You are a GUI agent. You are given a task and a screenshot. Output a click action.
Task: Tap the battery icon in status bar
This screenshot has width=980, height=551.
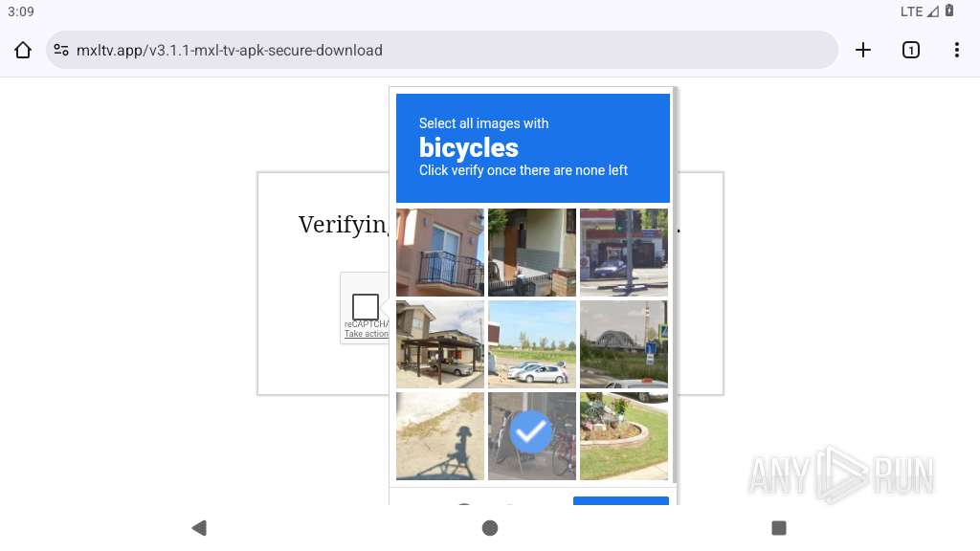click(949, 11)
